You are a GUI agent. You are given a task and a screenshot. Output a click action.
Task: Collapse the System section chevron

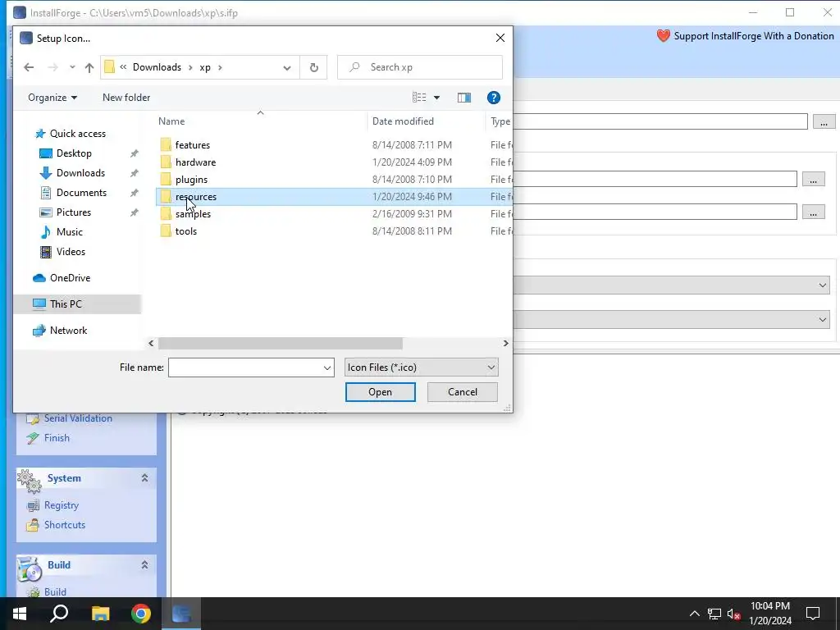click(144, 478)
